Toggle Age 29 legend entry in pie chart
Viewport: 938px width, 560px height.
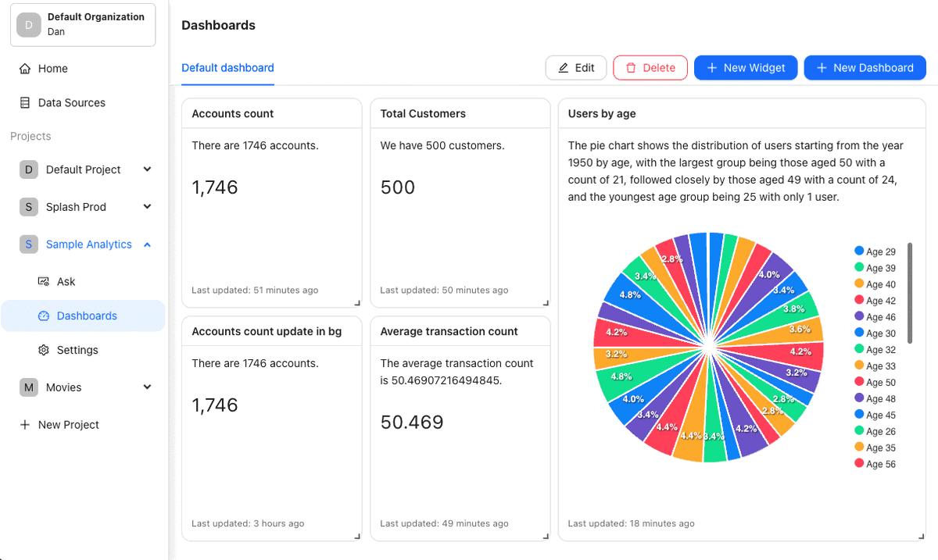click(x=875, y=251)
